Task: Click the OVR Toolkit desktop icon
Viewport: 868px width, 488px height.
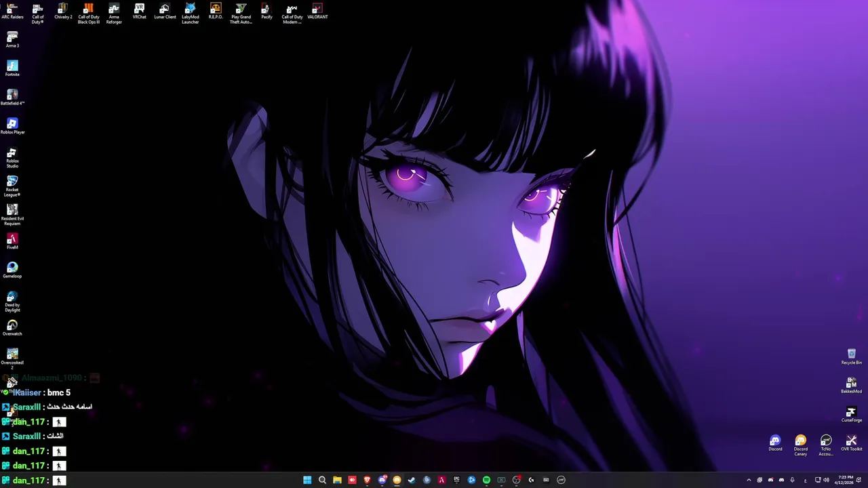Action: 852,443
